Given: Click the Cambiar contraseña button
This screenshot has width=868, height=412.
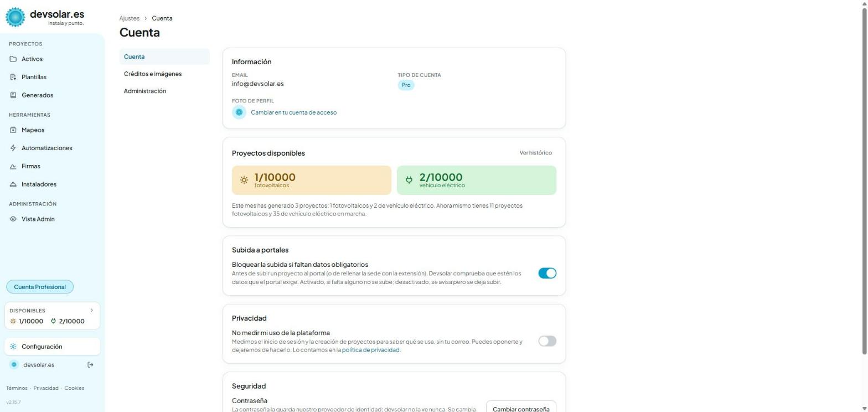Looking at the screenshot, I should (521, 407).
